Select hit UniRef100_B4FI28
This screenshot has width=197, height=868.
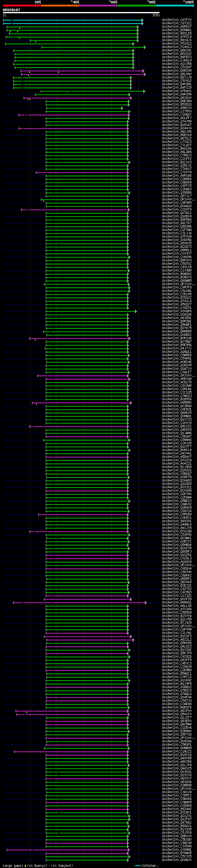[177, 88]
